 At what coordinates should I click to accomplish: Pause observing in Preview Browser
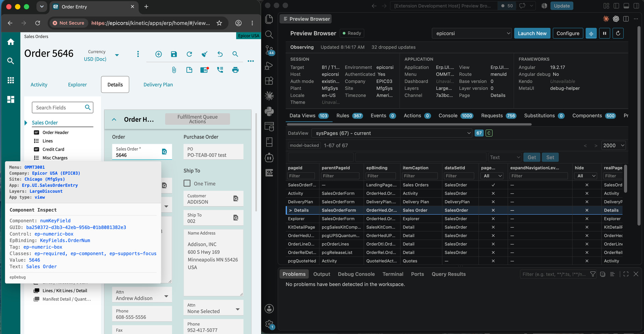coord(604,34)
